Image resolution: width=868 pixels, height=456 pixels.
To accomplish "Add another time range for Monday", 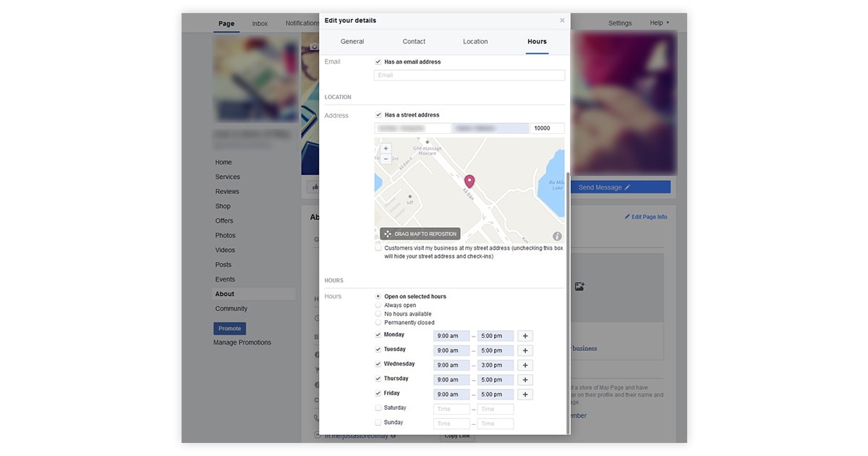I will tap(526, 336).
